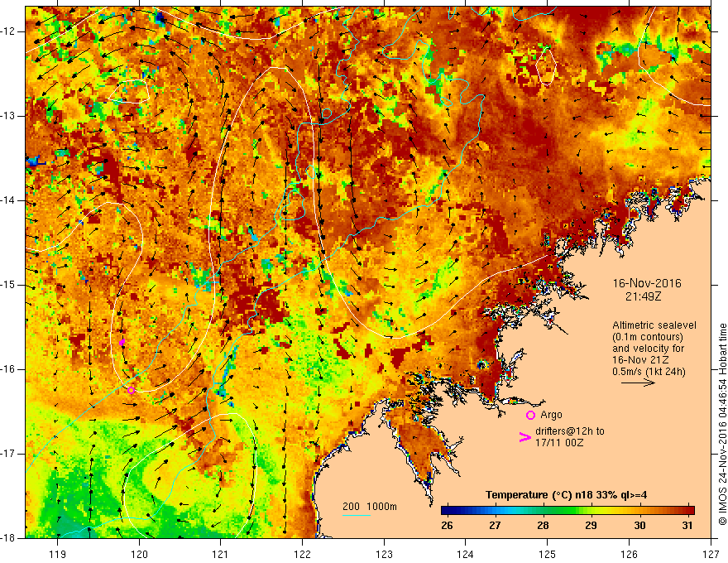The width and height of the screenshot is (728, 563).
Task: Click the longitude axis label '124'
Action: pyautogui.click(x=466, y=554)
